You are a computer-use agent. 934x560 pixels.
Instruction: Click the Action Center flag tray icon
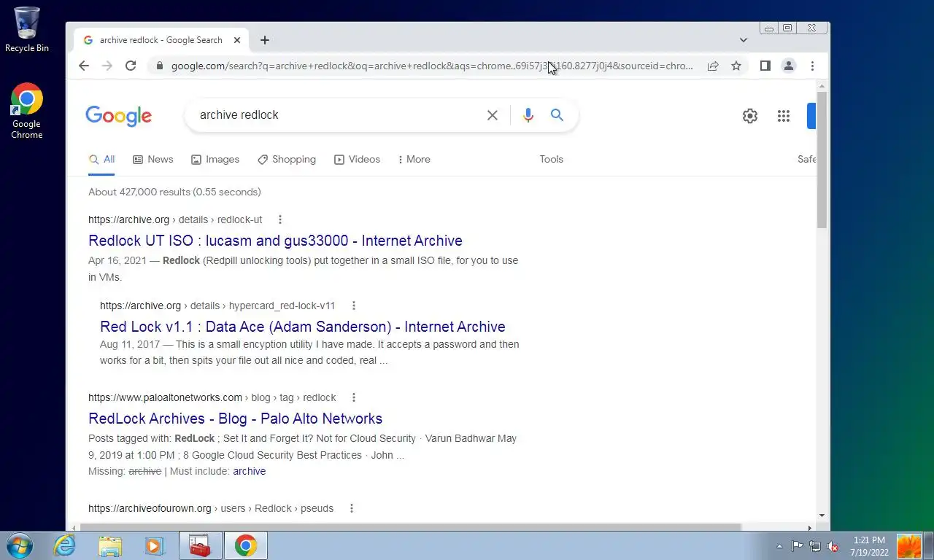[797, 546]
